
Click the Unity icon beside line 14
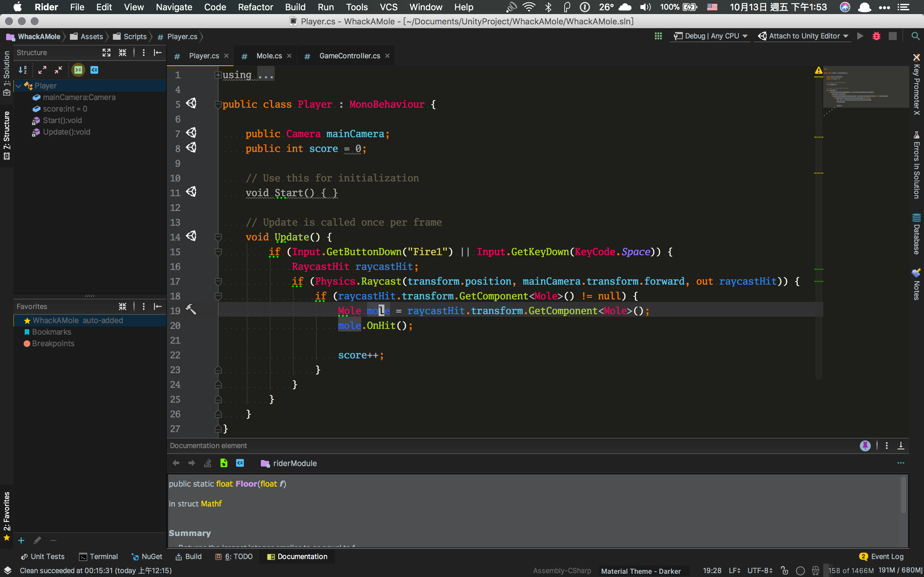click(191, 236)
